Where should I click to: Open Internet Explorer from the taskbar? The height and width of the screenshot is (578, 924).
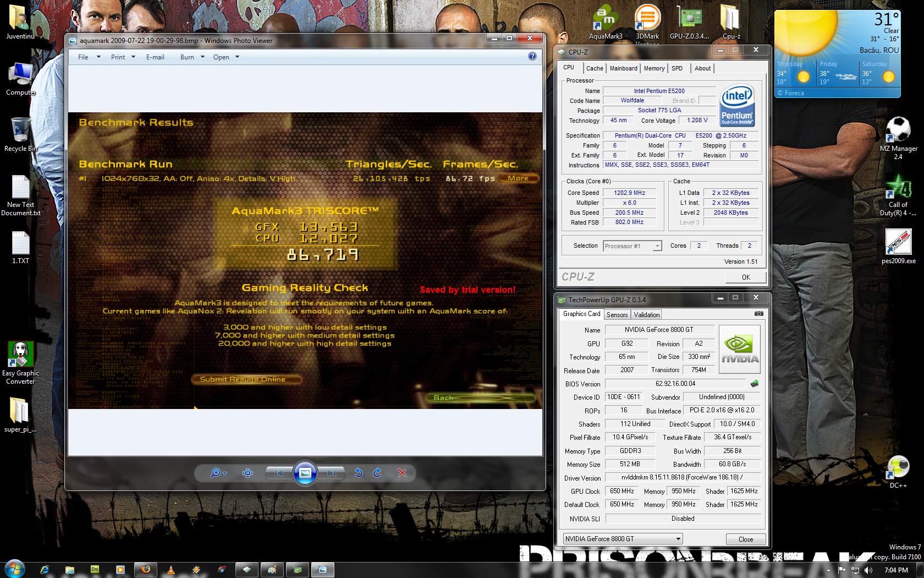click(45, 570)
